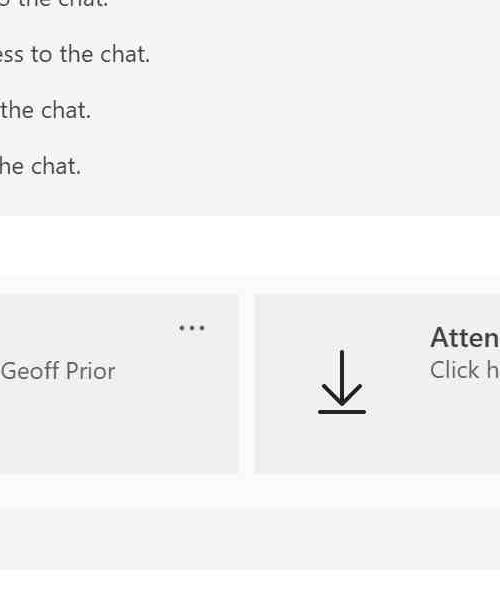
Task: Click the gap between the two cards
Action: [246, 384]
